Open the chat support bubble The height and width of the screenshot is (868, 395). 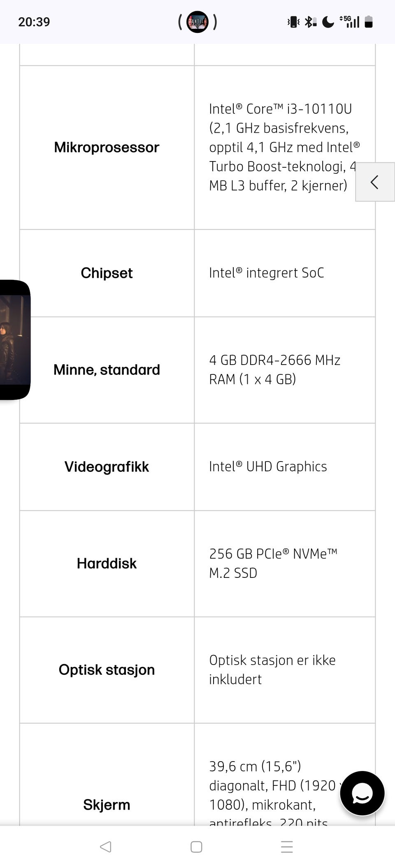click(x=362, y=793)
